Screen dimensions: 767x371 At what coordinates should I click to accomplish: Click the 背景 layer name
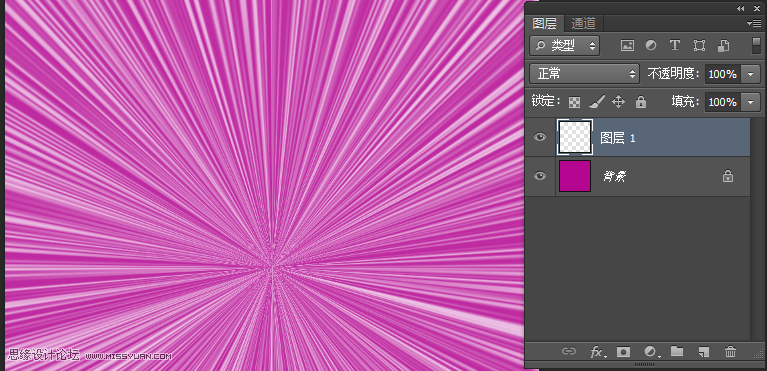click(x=614, y=177)
